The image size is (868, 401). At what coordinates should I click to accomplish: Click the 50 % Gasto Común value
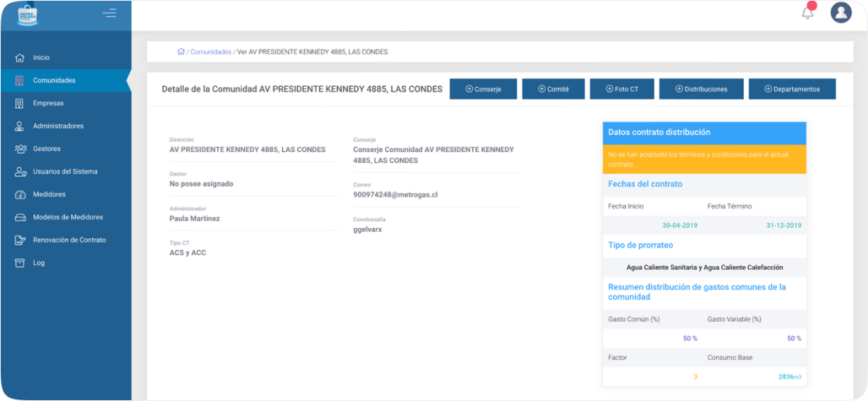(x=691, y=338)
